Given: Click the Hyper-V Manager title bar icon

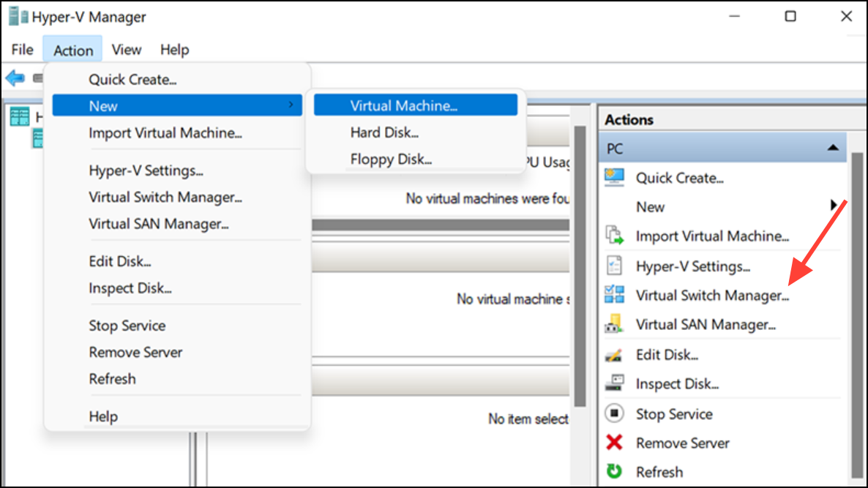Looking at the screenshot, I should click(18, 17).
